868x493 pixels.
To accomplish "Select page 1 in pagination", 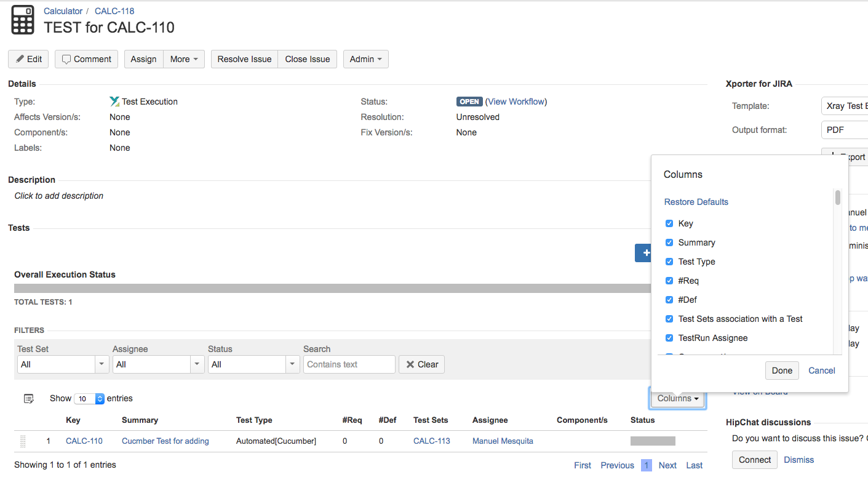I will pos(647,465).
